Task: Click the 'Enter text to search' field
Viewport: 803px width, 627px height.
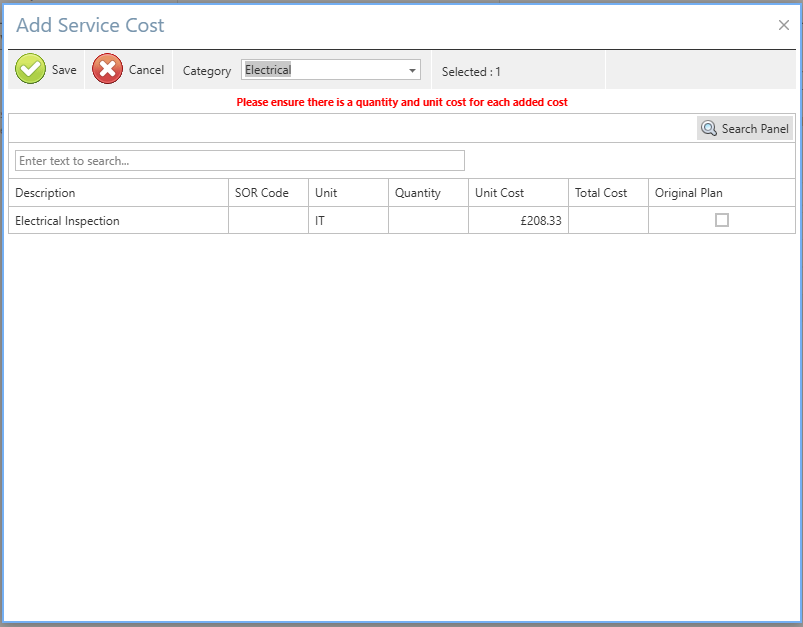Action: [x=240, y=160]
